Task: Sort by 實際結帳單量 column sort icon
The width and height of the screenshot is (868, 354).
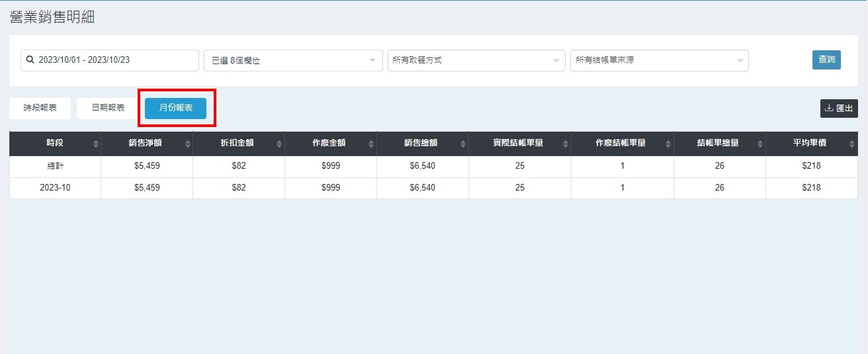Action: pyautogui.click(x=566, y=144)
